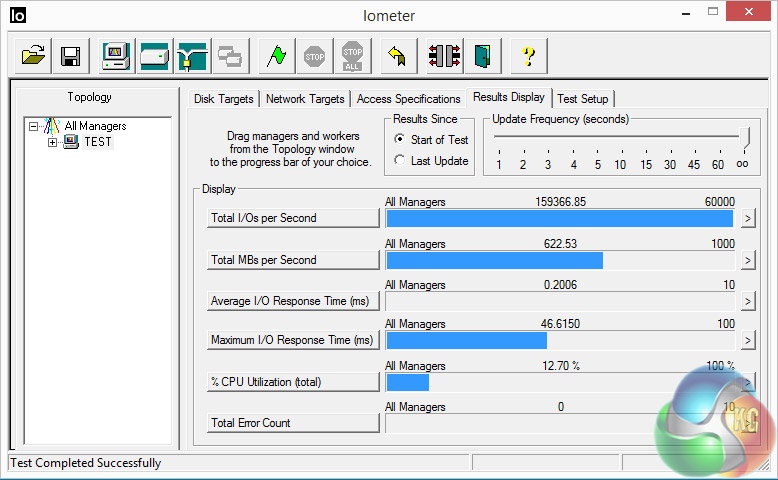Click the Total I/Os per Second progress bar

(x=560, y=218)
